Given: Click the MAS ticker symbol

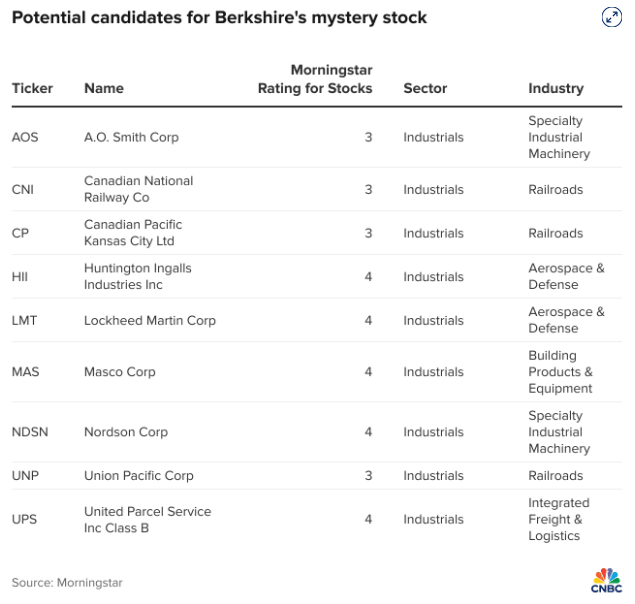Looking at the screenshot, I should pos(26,372).
